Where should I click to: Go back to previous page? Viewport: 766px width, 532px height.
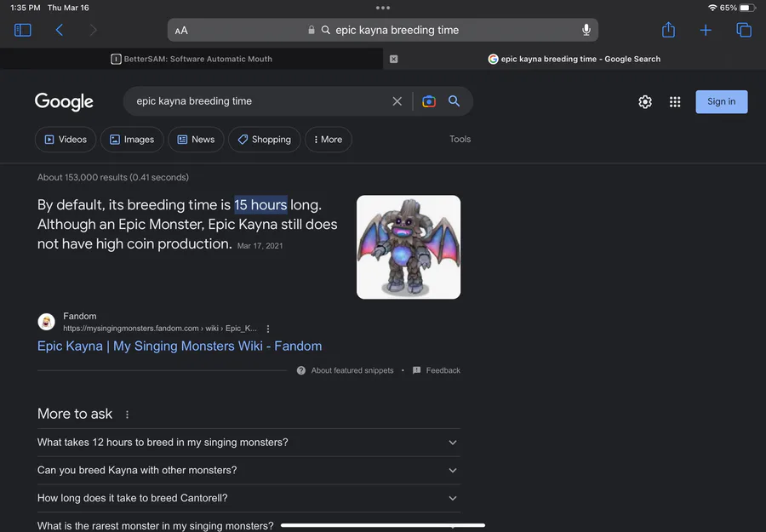pos(59,31)
